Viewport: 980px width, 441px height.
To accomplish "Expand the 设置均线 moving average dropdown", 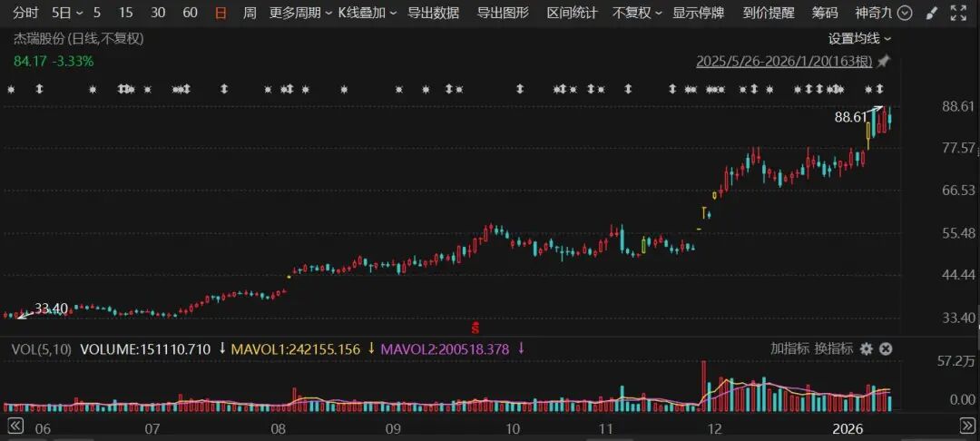I will pyautogui.click(x=859, y=38).
